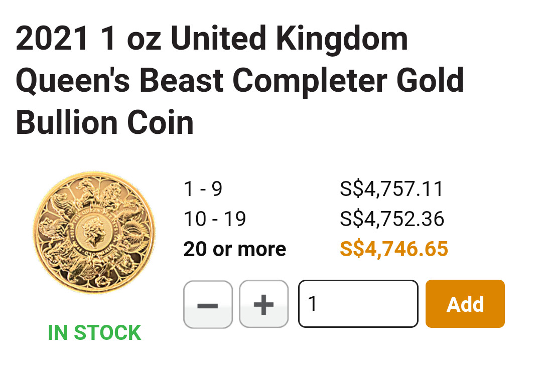Click the S$4,757.11 price

coord(391,189)
